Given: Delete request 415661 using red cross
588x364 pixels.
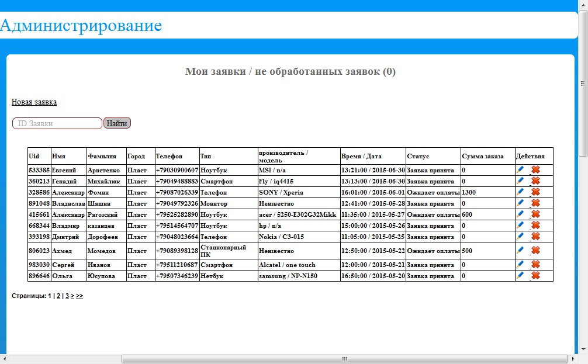Looking at the screenshot, I should (x=535, y=214).
